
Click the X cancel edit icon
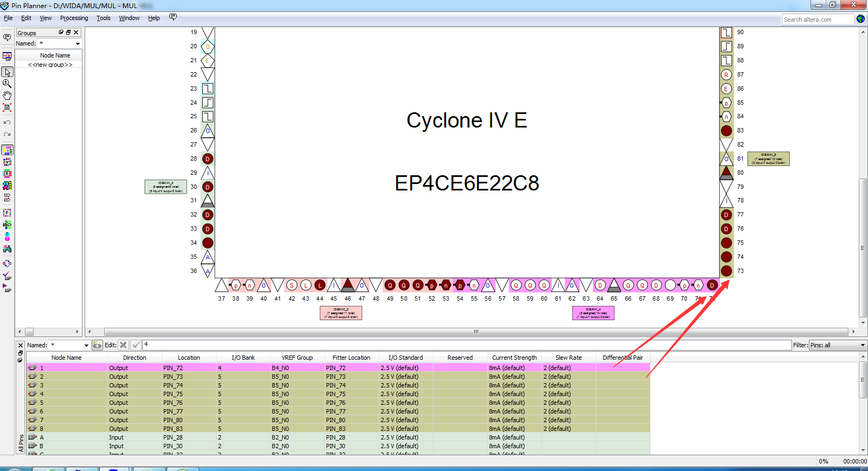point(124,345)
